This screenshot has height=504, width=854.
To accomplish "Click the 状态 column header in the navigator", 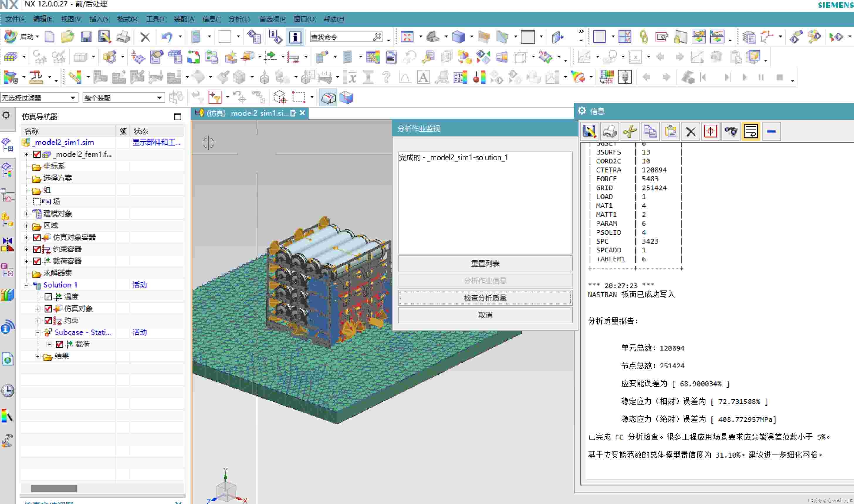I will (158, 131).
